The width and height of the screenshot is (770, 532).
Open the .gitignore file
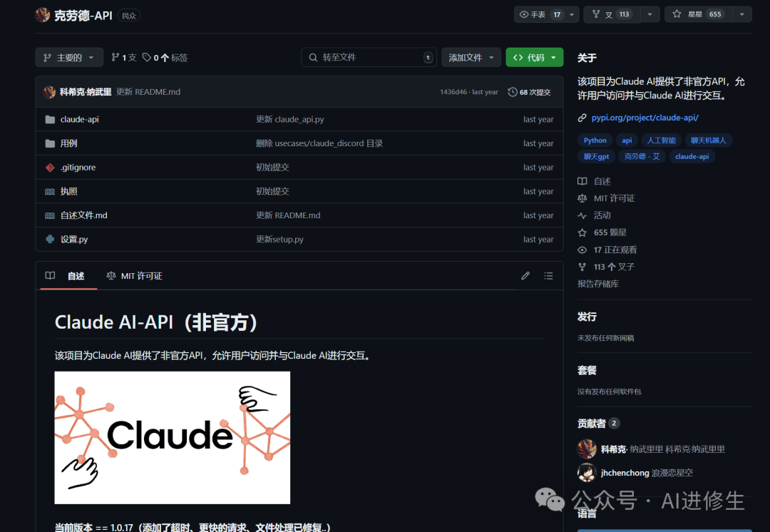tap(78, 168)
